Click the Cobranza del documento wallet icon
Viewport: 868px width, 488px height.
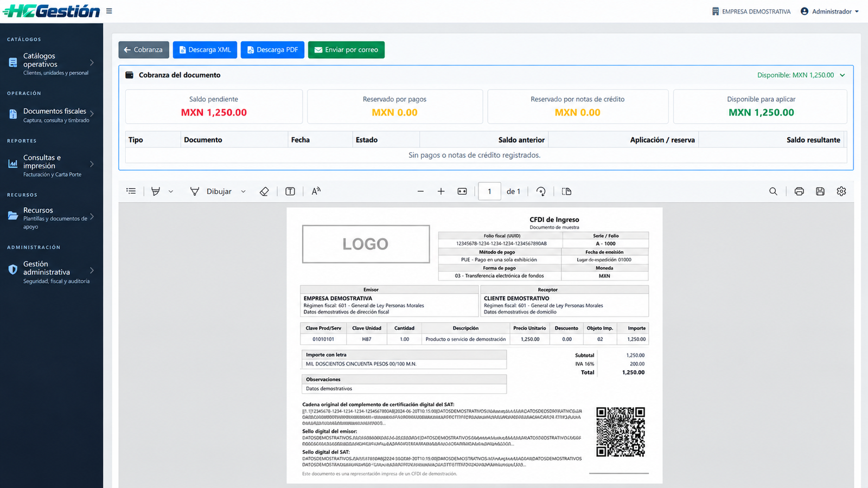(130, 75)
